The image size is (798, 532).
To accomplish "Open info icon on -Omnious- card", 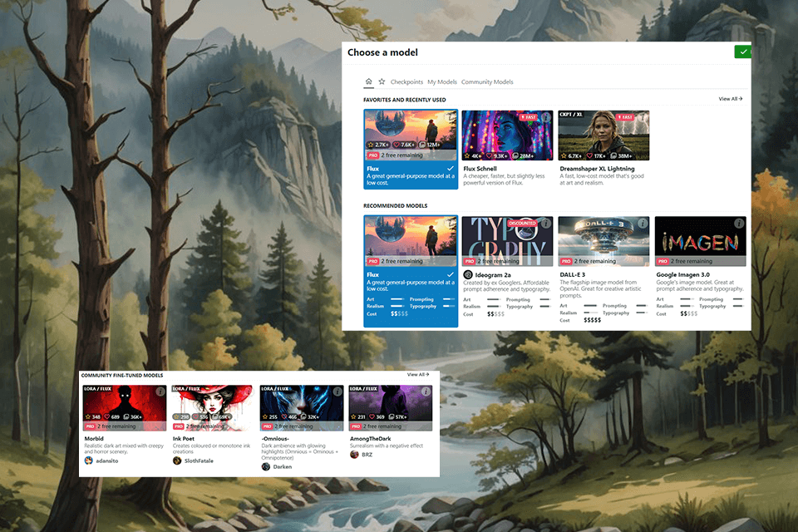I will pos(337,392).
